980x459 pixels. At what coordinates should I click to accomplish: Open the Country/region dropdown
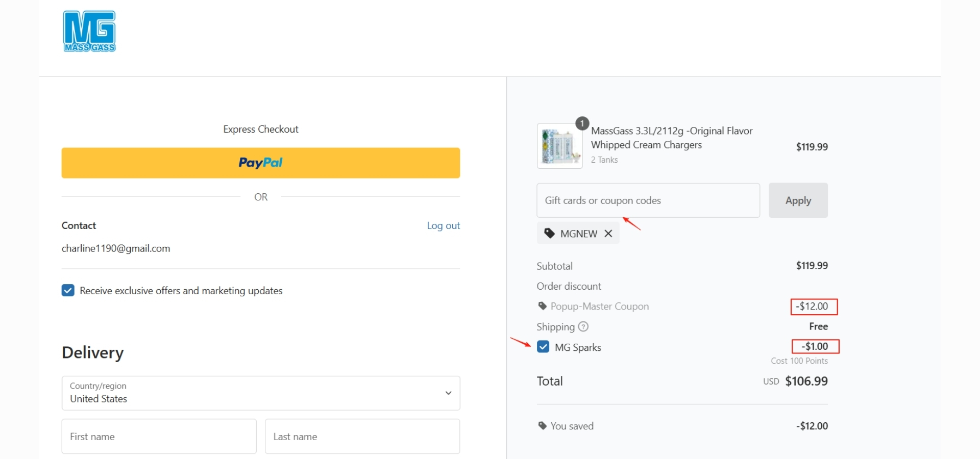(x=261, y=393)
